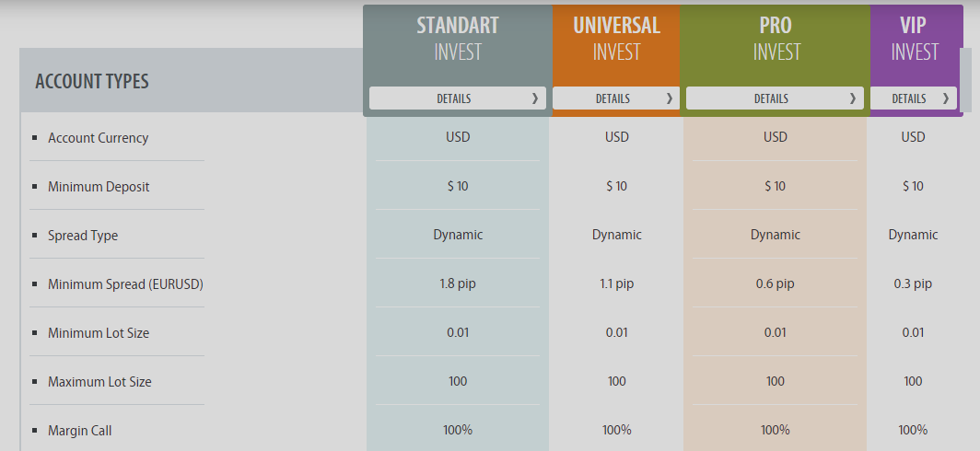Open Pro Invest details button
The height and width of the screenshot is (451, 980).
(x=775, y=98)
